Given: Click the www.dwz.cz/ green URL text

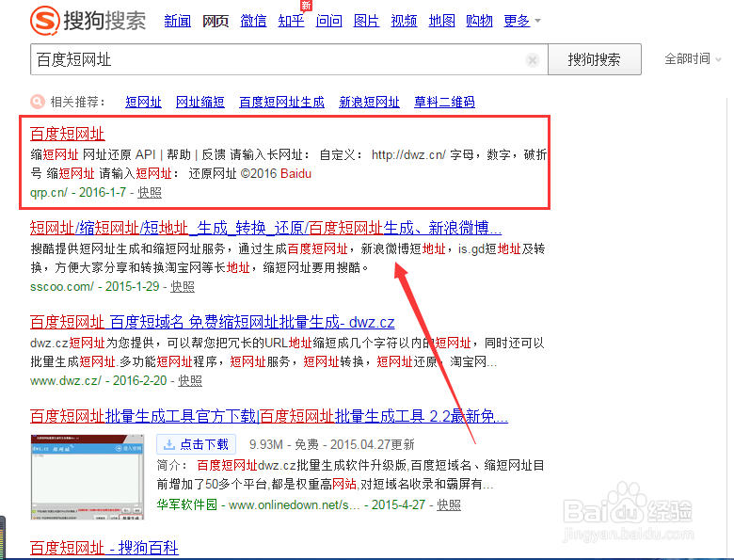Looking at the screenshot, I should click(x=66, y=380).
